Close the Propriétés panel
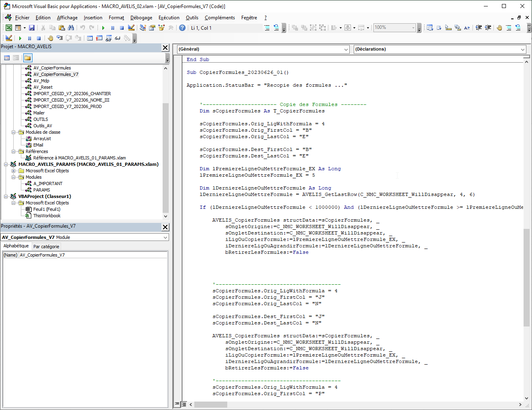Viewport: 532px width, 410px height. [x=165, y=227]
